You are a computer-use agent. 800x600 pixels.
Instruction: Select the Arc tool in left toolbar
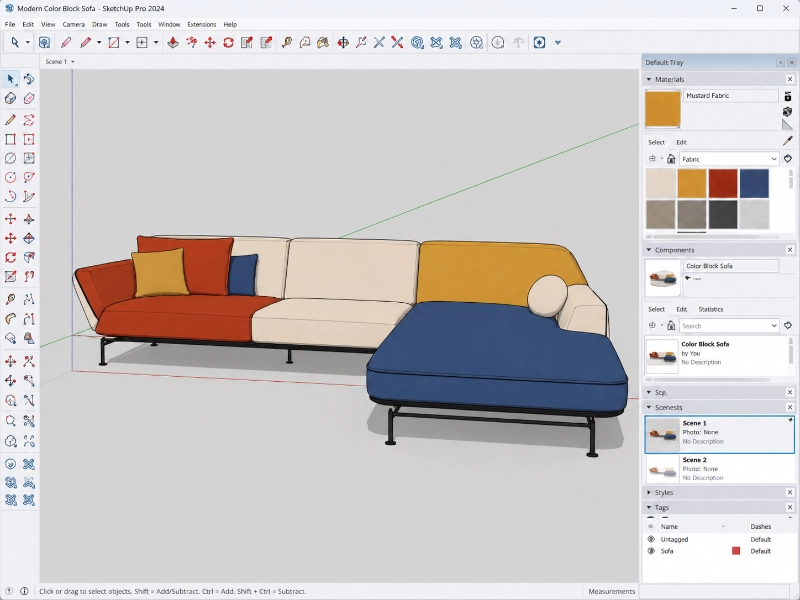coord(10,196)
